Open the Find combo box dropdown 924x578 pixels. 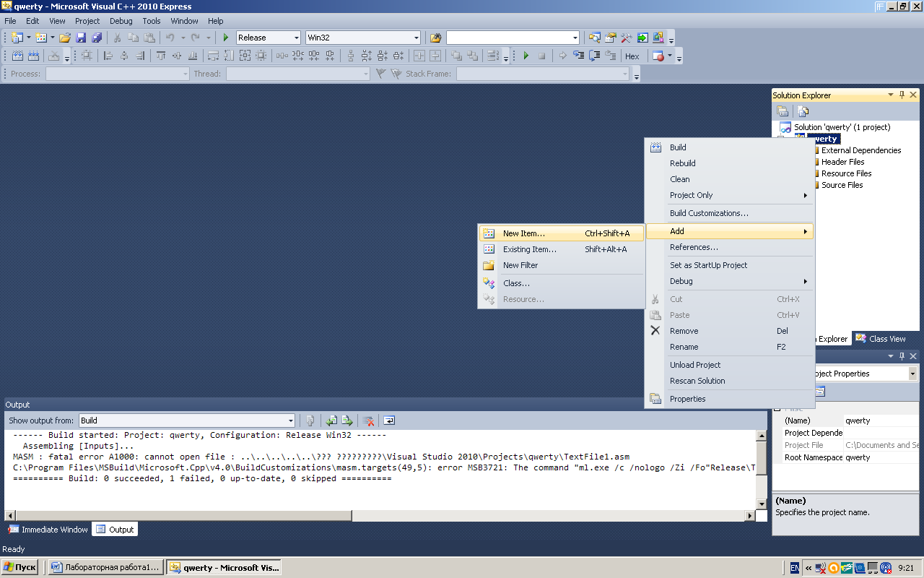tap(575, 38)
